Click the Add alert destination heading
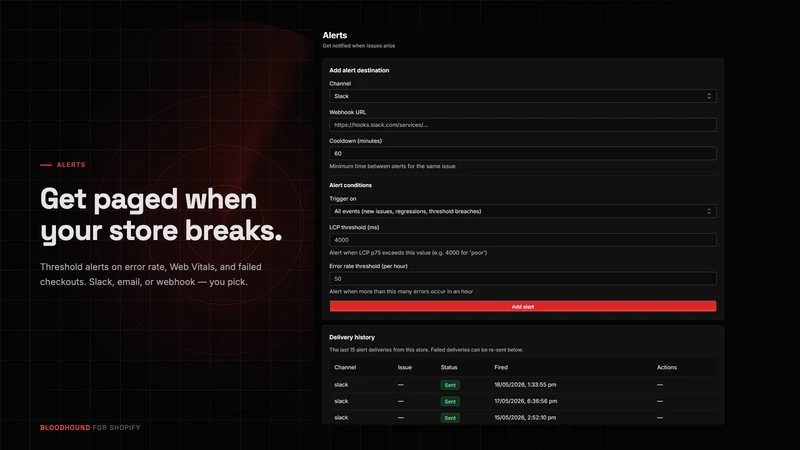800x450 pixels. point(359,70)
